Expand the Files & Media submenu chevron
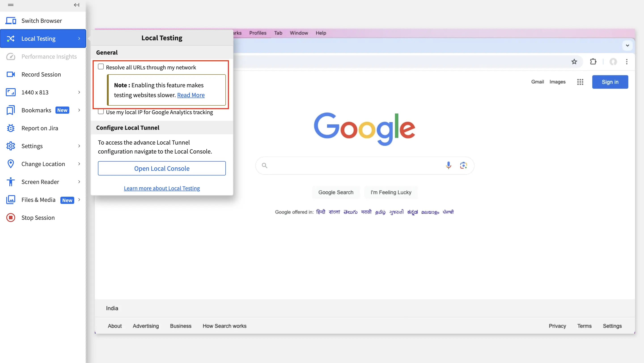The image size is (644, 363). (79, 200)
